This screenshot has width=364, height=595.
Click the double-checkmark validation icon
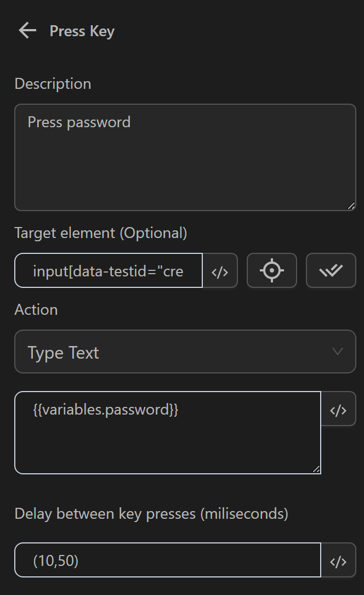click(x=331, y=270)
